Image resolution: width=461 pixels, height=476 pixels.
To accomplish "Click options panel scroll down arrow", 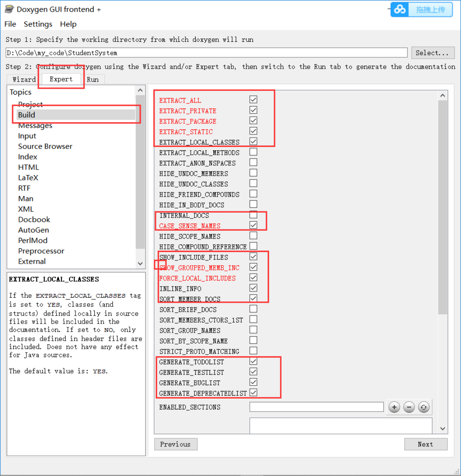I will (443, 429).
